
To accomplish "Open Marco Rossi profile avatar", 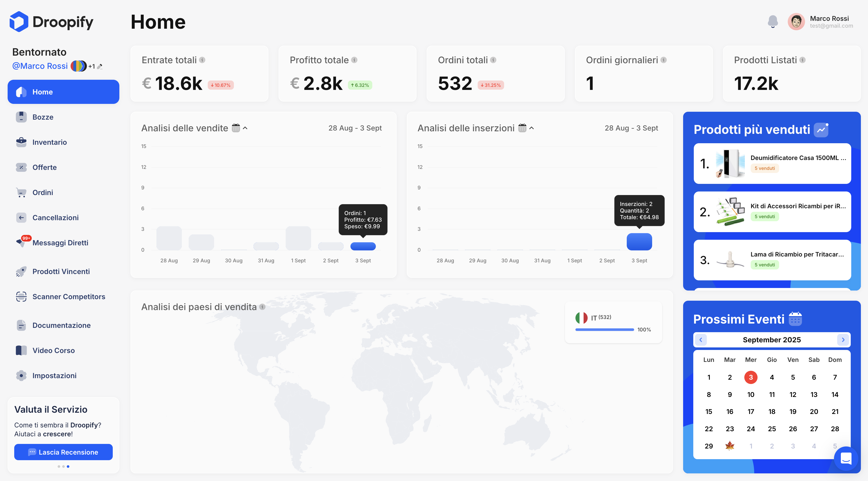I will tap(796, 22).
